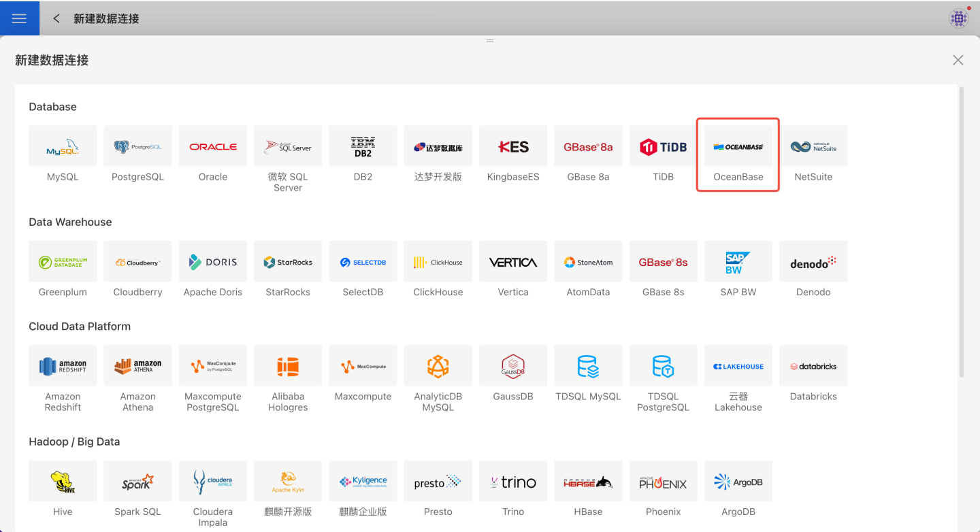Choose the Hive big data connector
Viewport: 980px width, 532px height.
pos(63,482)
